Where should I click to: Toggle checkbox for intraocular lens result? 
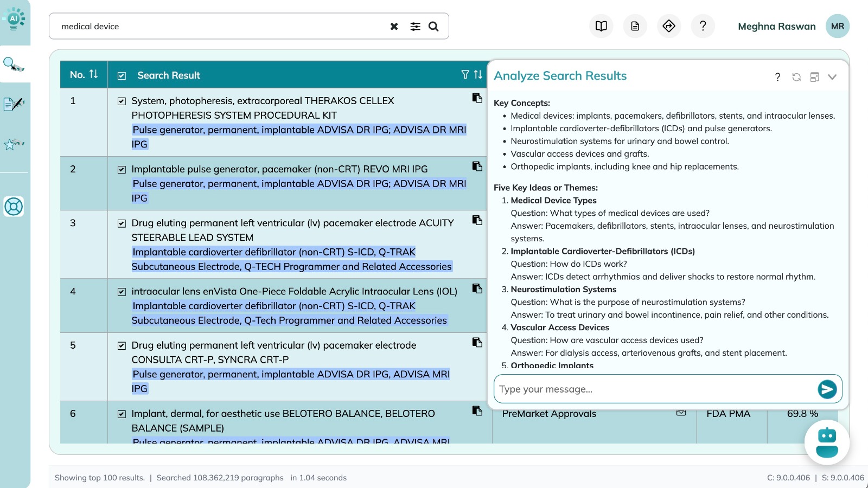[x=122, y=292]
